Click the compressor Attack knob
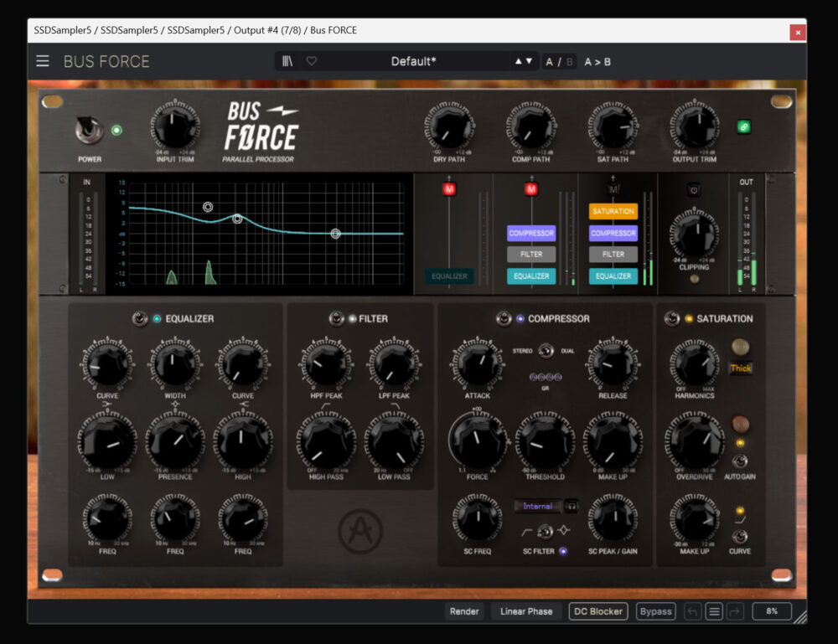838x644 pixels. click(478, 364)
